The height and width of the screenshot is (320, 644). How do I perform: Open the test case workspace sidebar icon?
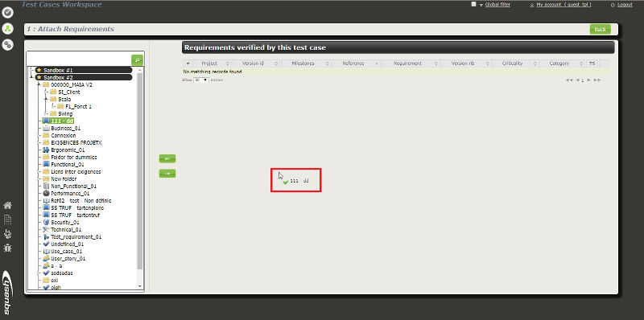[8, 13]
